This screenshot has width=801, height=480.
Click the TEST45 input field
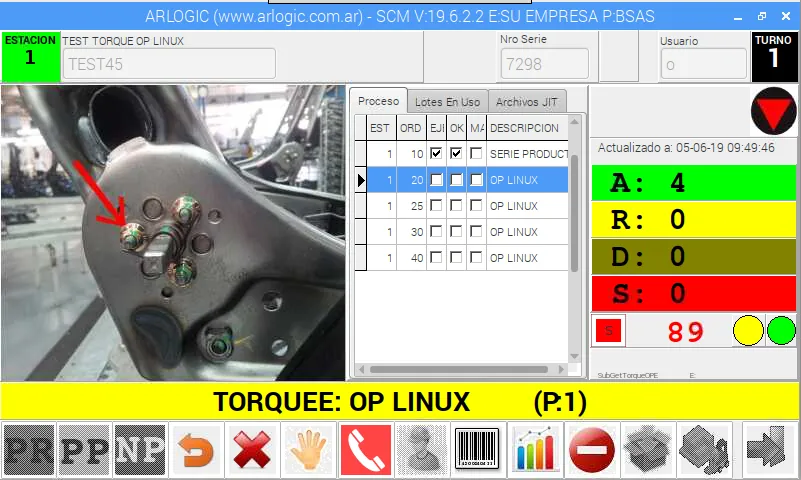click(169, 64)
